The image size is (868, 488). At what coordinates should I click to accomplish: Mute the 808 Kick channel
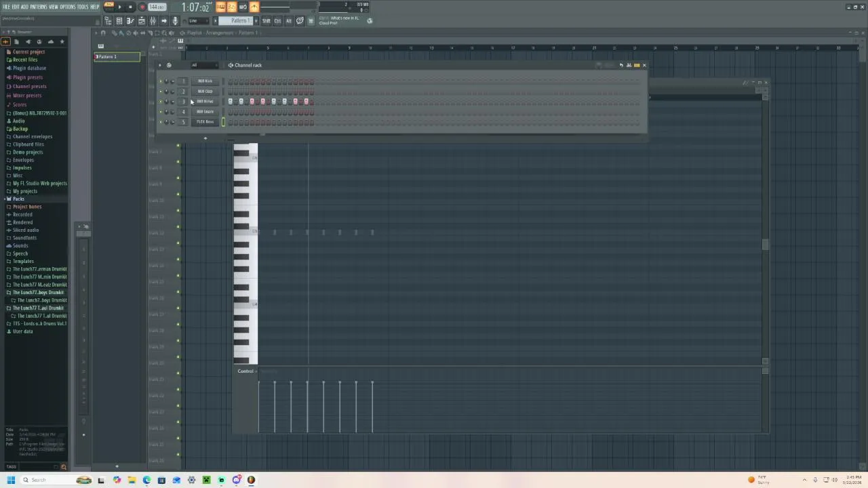pyautogui.click(x=161, y=81)
